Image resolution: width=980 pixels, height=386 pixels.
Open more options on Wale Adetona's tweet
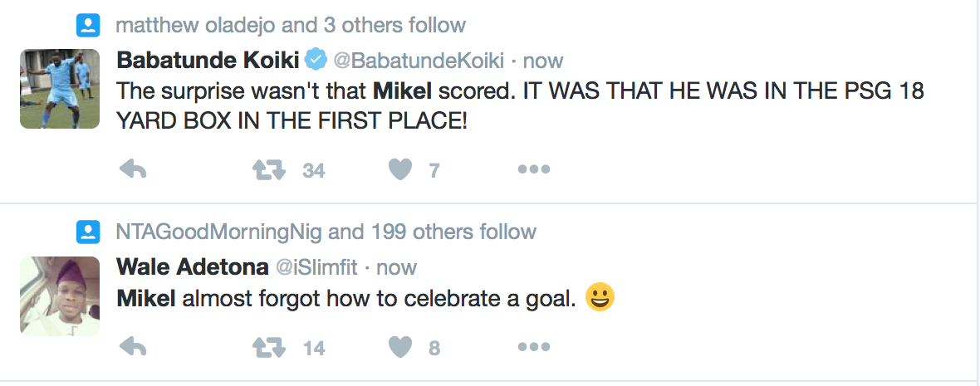click(533, 347)
